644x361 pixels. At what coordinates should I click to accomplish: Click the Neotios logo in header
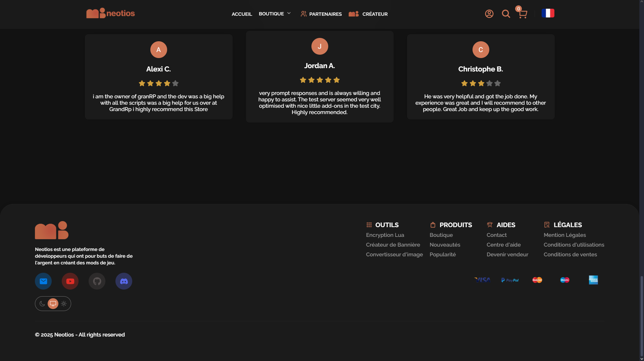click(110, 13)
